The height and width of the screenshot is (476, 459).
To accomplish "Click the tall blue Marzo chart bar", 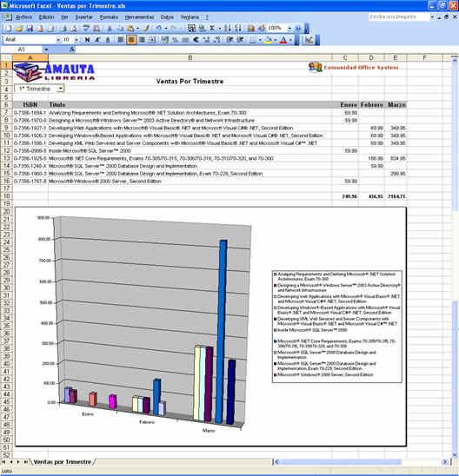I will coord(221,331).
